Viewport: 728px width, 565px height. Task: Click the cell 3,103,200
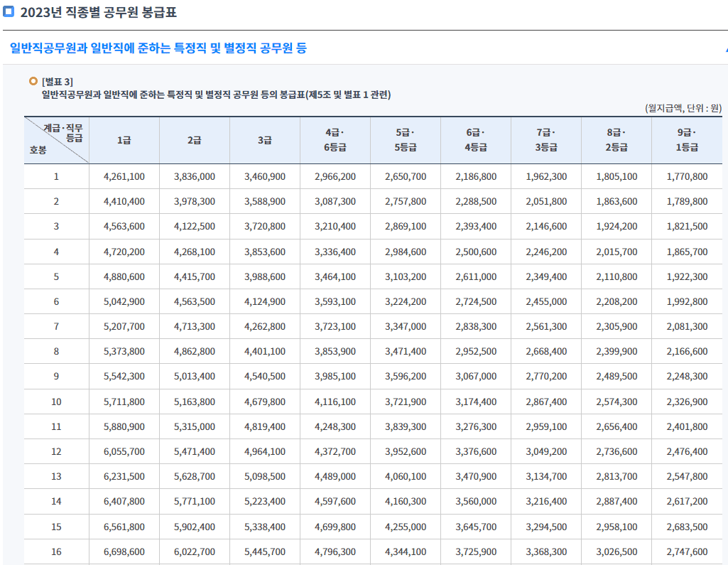tap(406, 277)
